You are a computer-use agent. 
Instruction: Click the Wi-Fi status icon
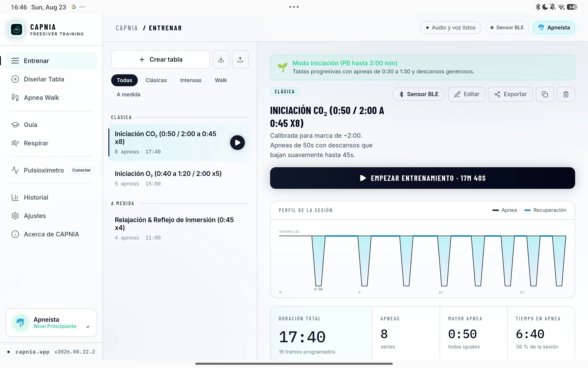click(x=561, y=7)
